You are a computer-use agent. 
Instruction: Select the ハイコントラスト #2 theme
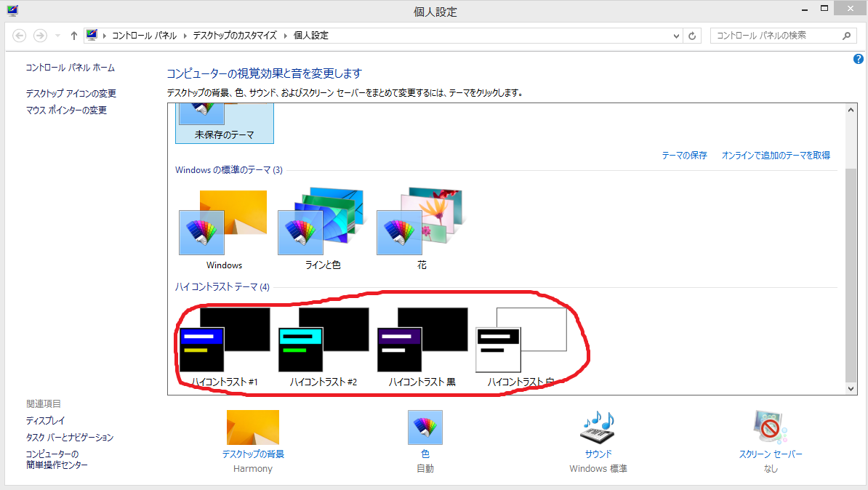coord(324,348)
